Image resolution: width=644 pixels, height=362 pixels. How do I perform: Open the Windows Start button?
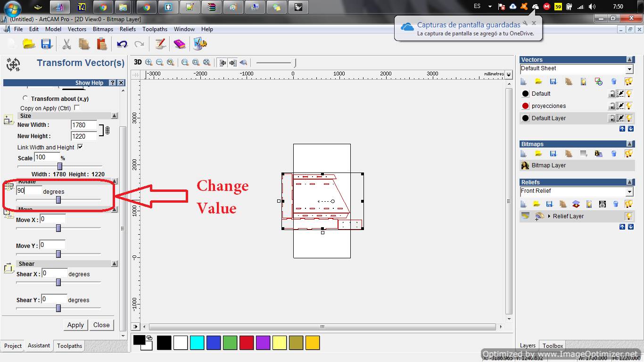tap(12, 8)
